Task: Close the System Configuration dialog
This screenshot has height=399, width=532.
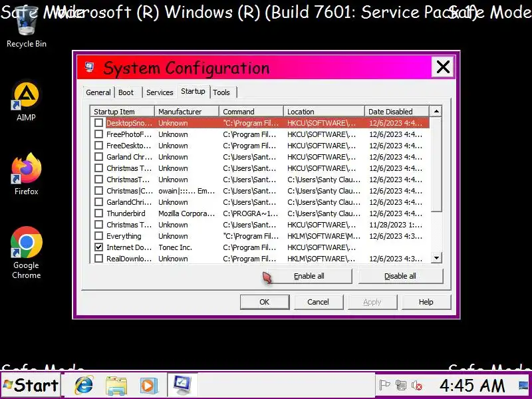Action: click(x=443, y=67)
